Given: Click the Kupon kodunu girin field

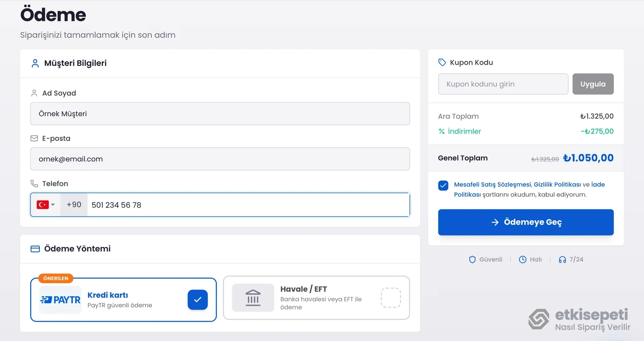Looking at the screenshot, I should (503, 84).
